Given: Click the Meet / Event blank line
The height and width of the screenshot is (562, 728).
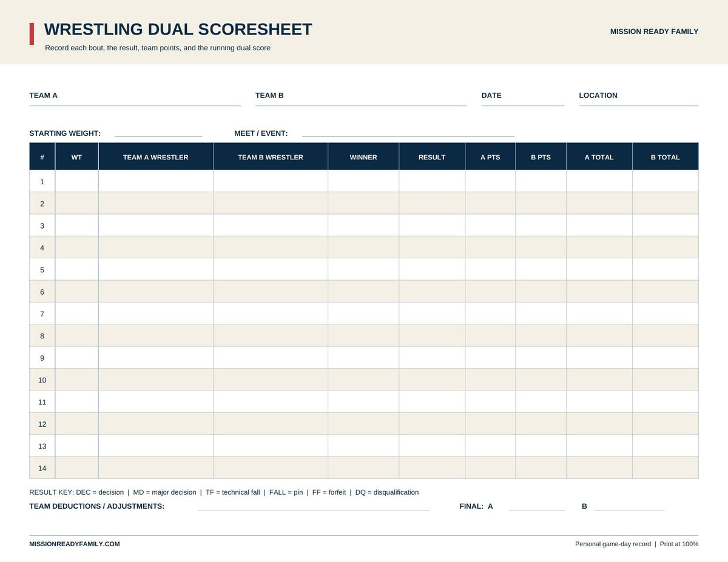Looking at the screenshot, I should pyautogui.click(x=408, y=136).
